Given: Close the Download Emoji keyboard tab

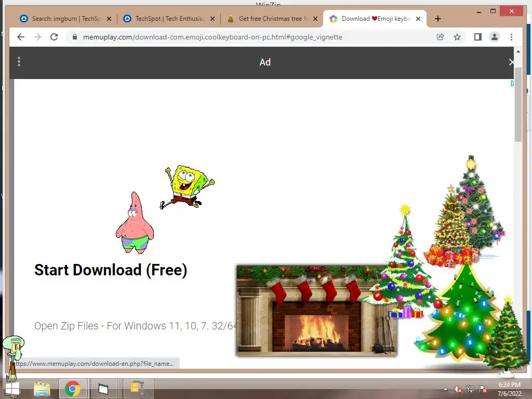Looking at the screenshot, I should [418, 19].
